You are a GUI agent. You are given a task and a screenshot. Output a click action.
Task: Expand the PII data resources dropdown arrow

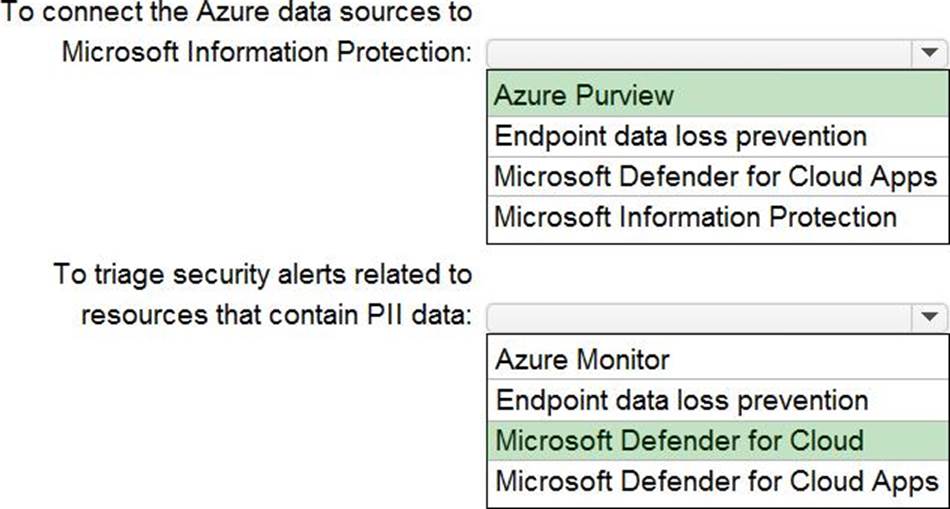pyautogui.click(x=928, y=317)
